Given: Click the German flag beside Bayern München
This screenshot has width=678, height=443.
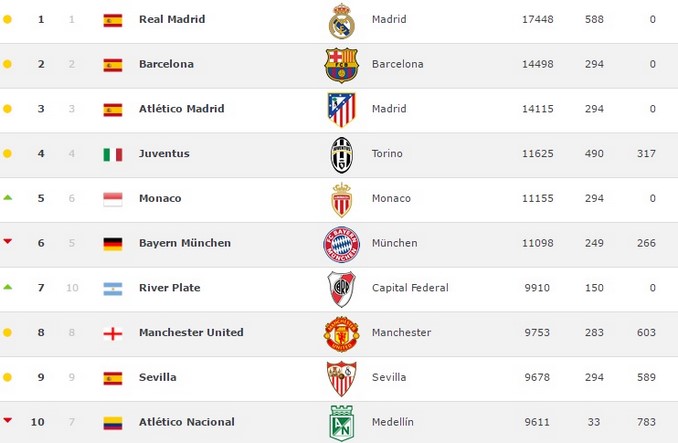Looking at the screenshot, I should click(113, 243).
